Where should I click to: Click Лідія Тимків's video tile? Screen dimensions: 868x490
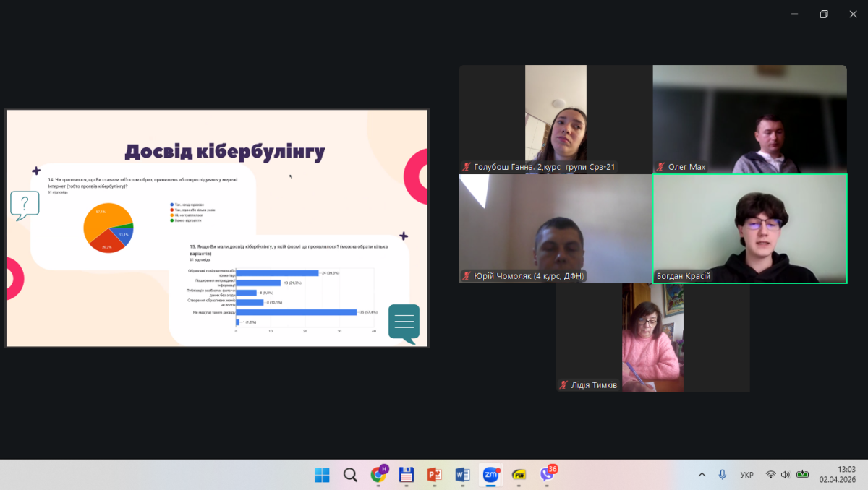coord(652,337)
